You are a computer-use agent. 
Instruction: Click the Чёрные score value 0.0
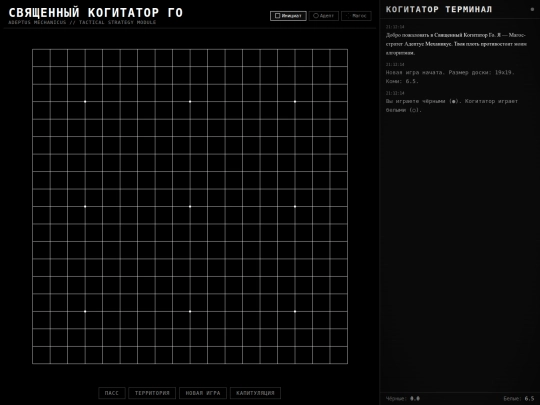pos(415,398)
